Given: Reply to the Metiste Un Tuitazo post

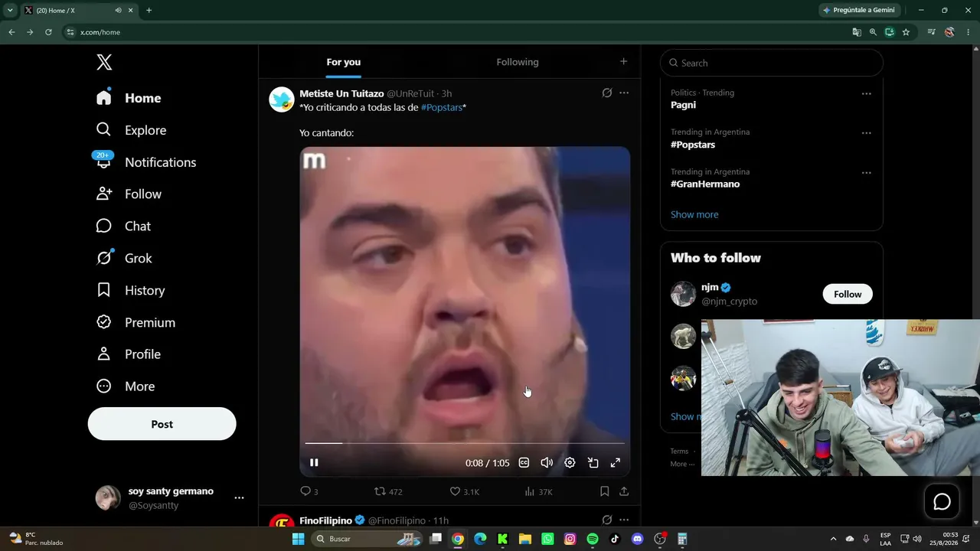Looking at the screenshot, I should [x=309, y=491].
